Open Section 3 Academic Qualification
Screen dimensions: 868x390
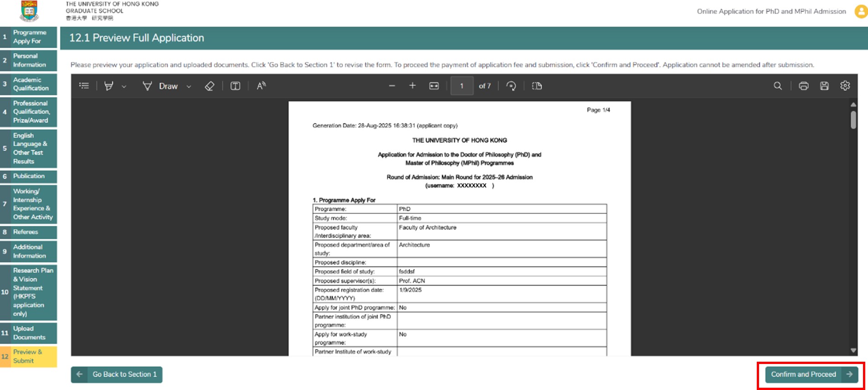pos(29,84)
